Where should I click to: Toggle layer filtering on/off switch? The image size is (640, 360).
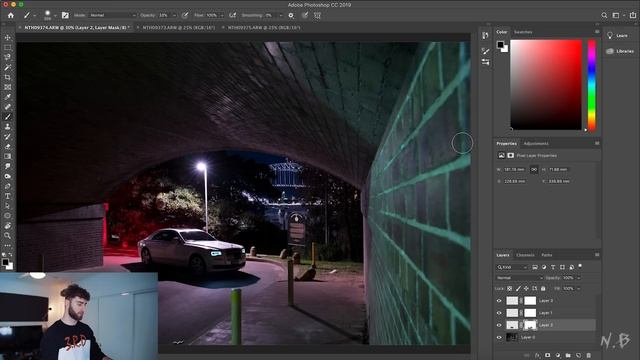click(580, 267)
